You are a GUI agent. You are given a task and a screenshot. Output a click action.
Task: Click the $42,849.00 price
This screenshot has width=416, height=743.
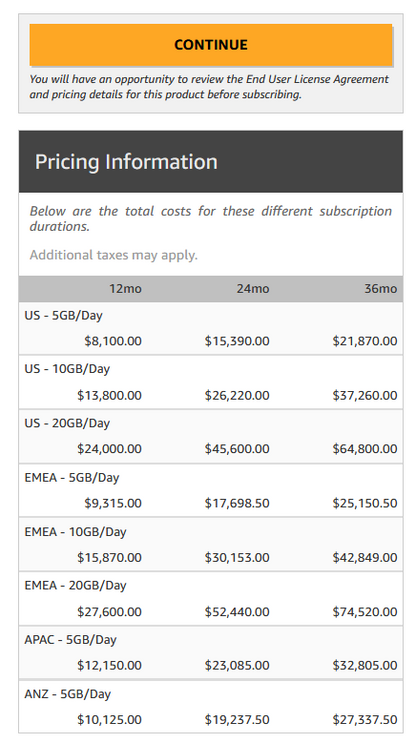pos(365,558)
